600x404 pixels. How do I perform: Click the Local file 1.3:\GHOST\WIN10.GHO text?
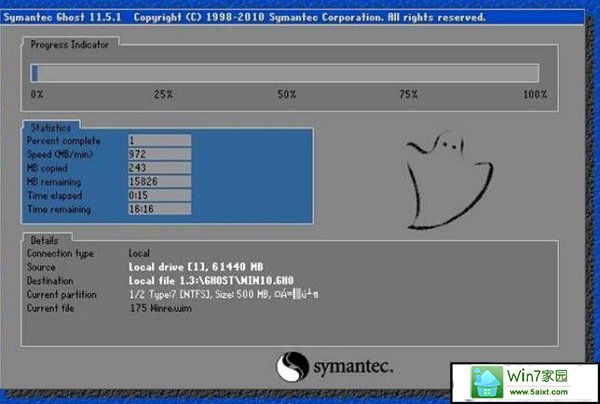tap(211, 281)
